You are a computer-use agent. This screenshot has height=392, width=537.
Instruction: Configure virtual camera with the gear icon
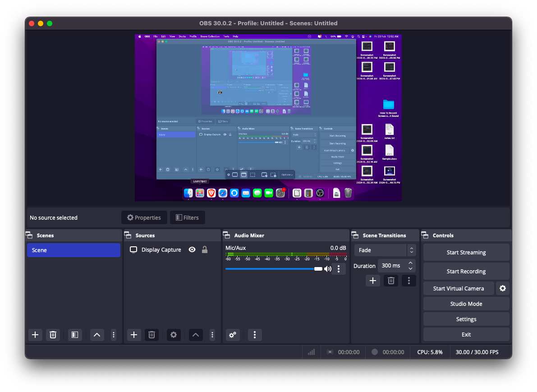point(502,289)
